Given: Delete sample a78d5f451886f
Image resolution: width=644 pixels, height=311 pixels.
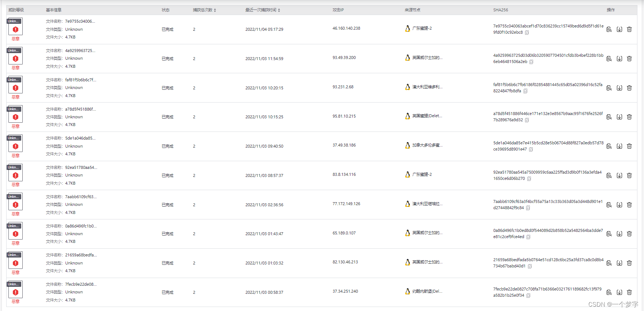Looking at the screenshot, I should click(629, 117).
